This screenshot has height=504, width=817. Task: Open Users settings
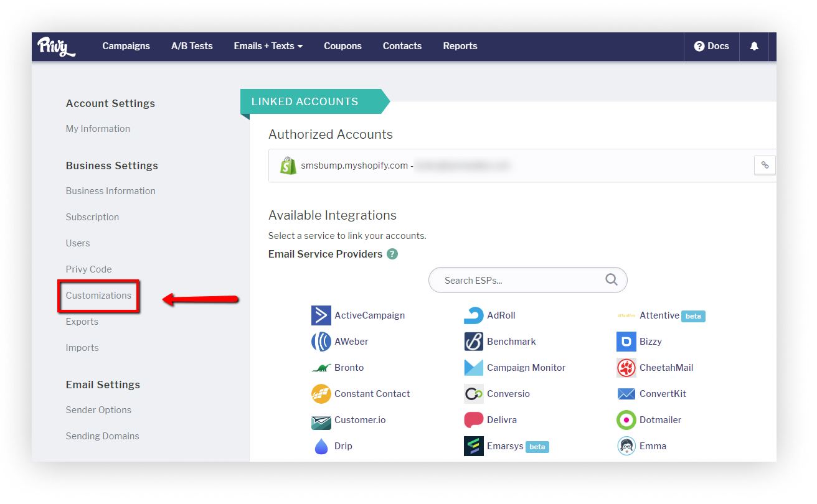click(78, 243)
